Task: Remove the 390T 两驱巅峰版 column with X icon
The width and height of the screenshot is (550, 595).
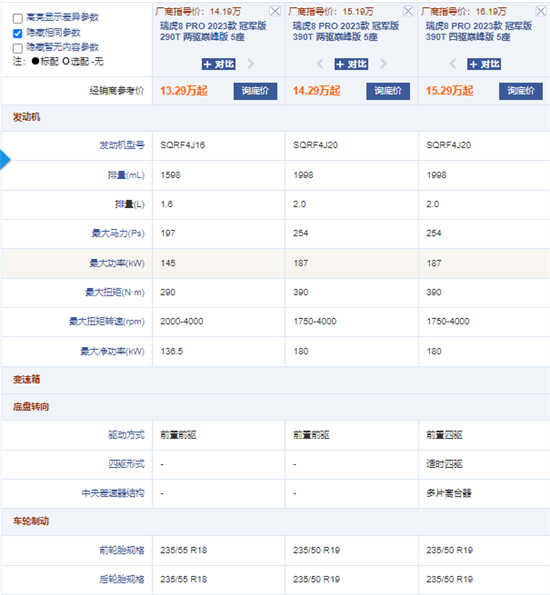Action: tap(408, 11)
